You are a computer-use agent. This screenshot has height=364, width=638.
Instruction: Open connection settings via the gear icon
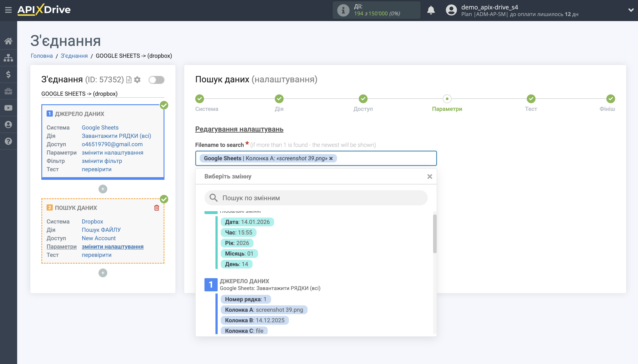[137, 79]
